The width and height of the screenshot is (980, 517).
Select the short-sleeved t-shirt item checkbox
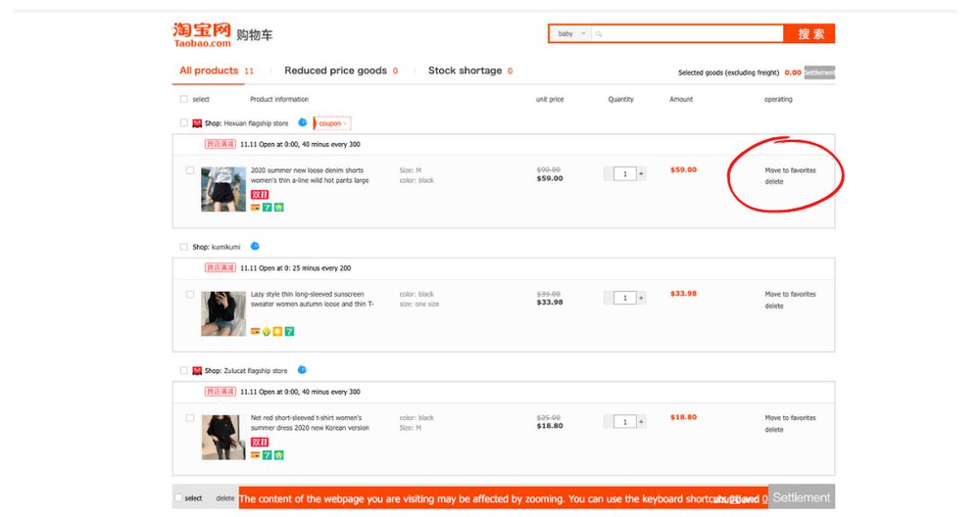[190, 418]
